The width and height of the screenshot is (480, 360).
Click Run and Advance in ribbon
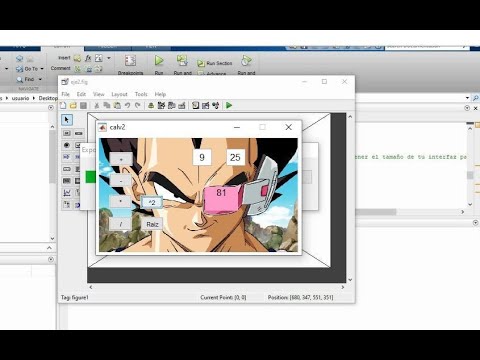click(182, 65)
